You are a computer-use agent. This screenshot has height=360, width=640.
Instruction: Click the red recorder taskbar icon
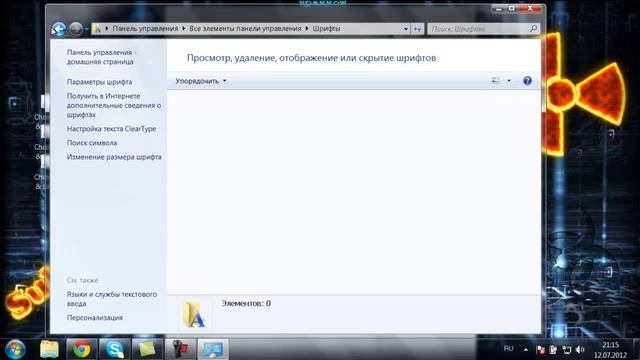pos(180,349)
